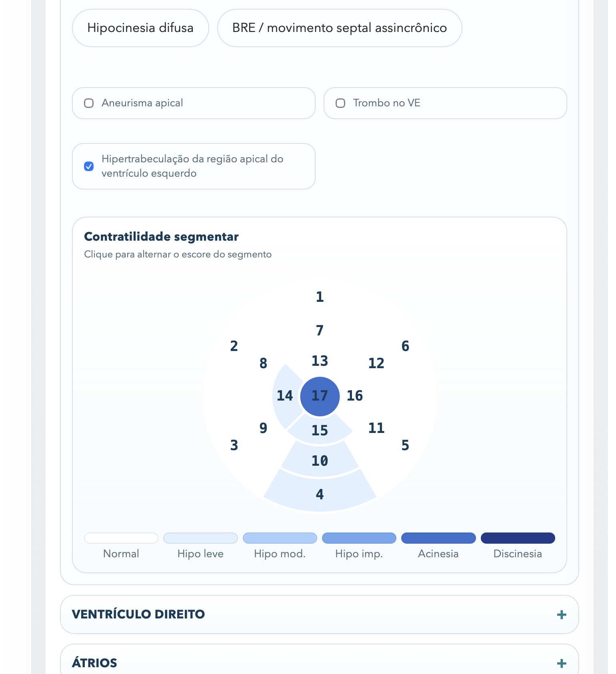Toggle the Aneurisma apical checkbox
616x674 pixels.
click(x=89, y=103)
